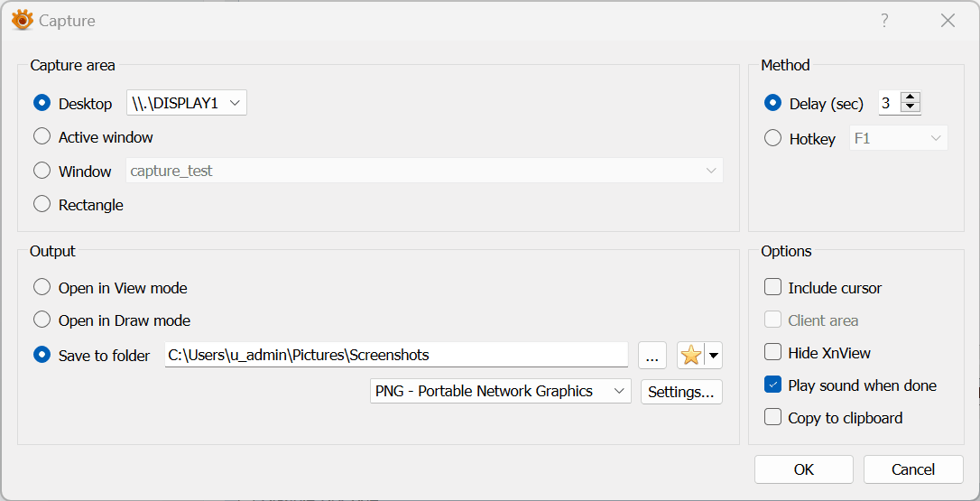The image size is (980, 501).
Task: Enable Copy to clipboard option
Action: coord(772,418)
